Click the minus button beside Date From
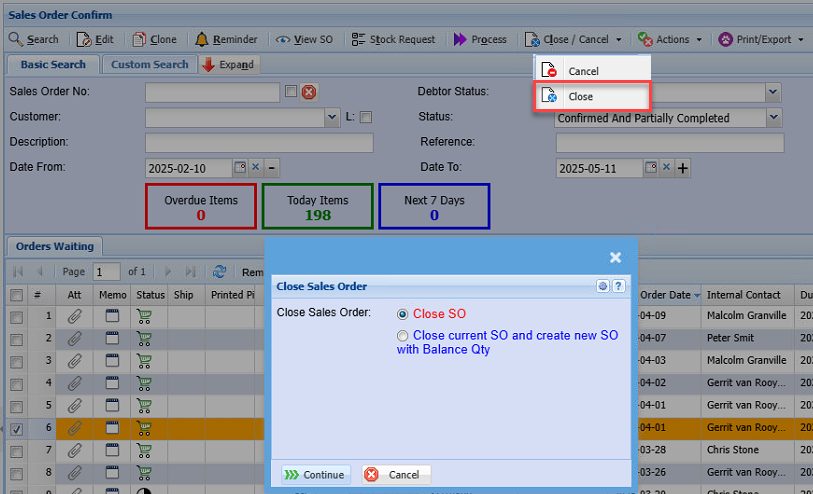Viewport: 813px width, 494px height. pyautogui.click(x=272, y=168)
